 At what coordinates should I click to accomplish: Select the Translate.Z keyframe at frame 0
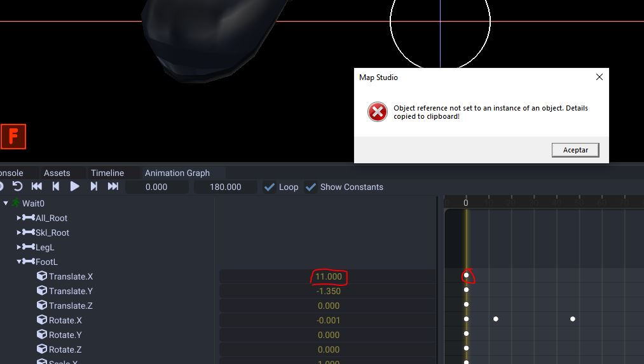coord(466,304)
